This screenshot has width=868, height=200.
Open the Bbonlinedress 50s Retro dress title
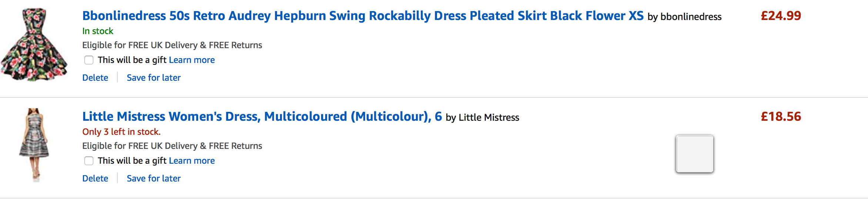[x=363, y=16]
